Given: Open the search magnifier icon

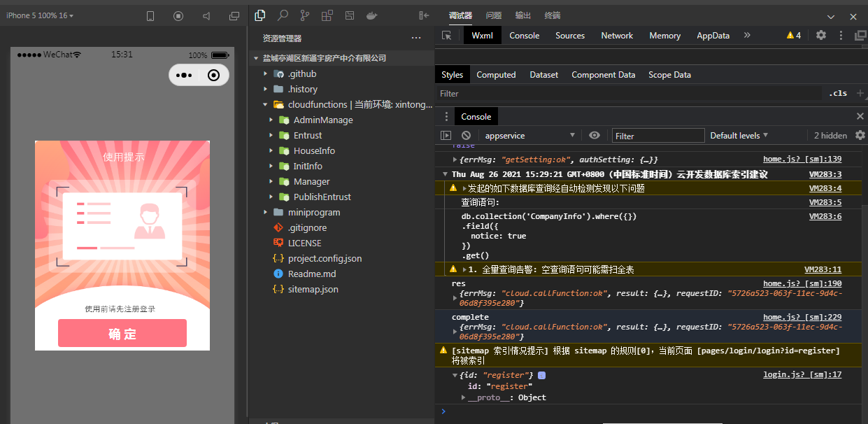Looking at the screenshot, I should [x=283, y=15].
